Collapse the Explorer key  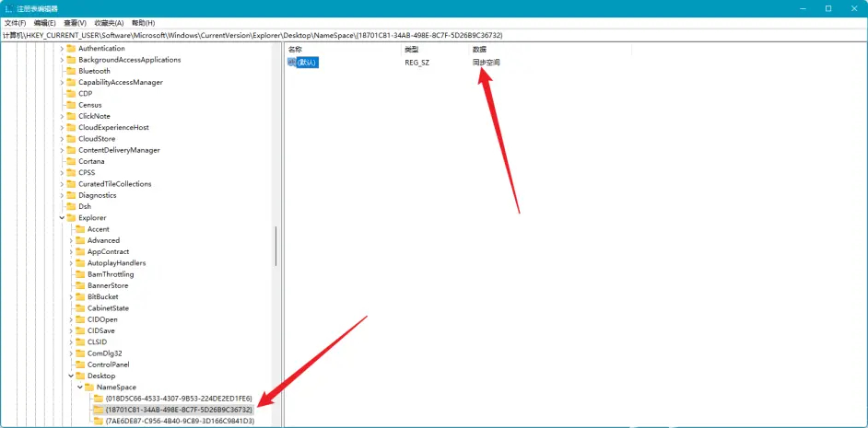click(62, 218)
